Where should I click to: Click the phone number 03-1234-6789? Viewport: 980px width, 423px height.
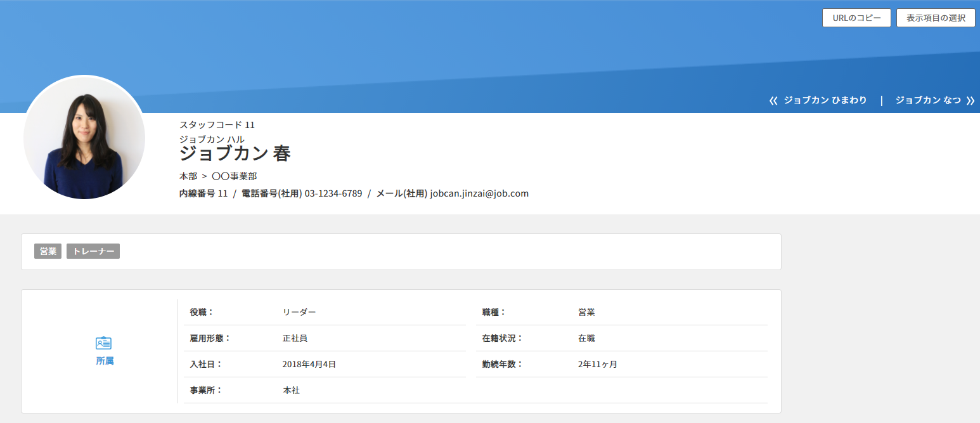point(333,193)
